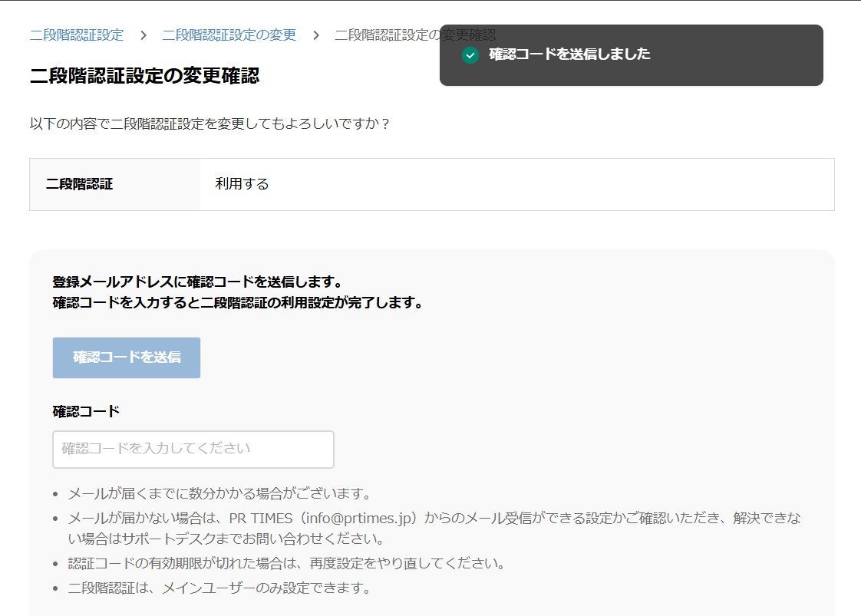Image resolution: width=861 pixels, height=616 pixels.
Task: Focus the 確認コード input field
Action: 193,450
